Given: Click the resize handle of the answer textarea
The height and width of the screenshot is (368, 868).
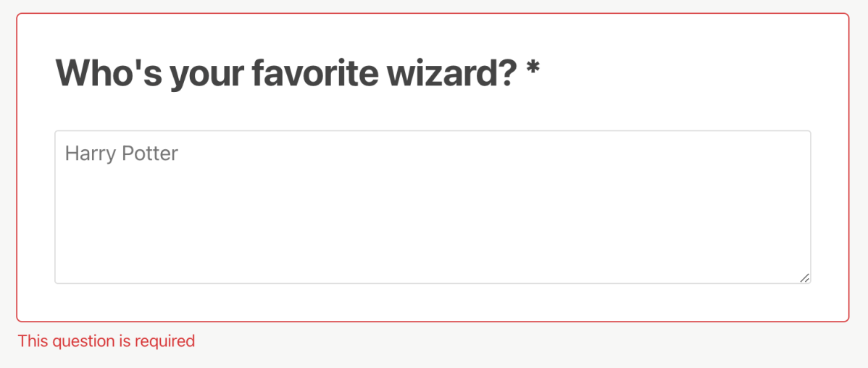Looking at the screenshot, I should tap(804, 277).
